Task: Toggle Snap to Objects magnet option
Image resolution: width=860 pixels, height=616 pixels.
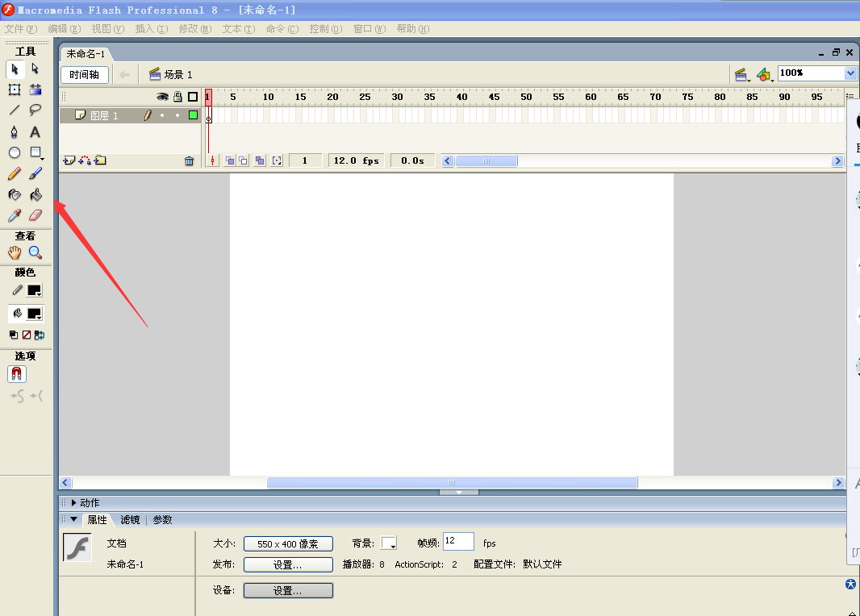Action: pyautogui.click(x=17, y=374)
